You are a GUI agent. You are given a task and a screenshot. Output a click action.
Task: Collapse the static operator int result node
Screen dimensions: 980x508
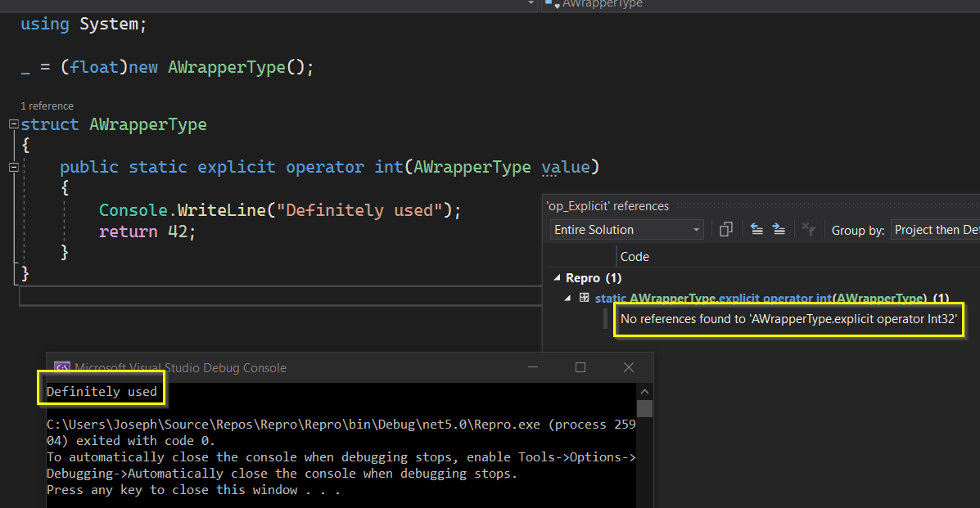pyautogui.click(x=568, y=297)
